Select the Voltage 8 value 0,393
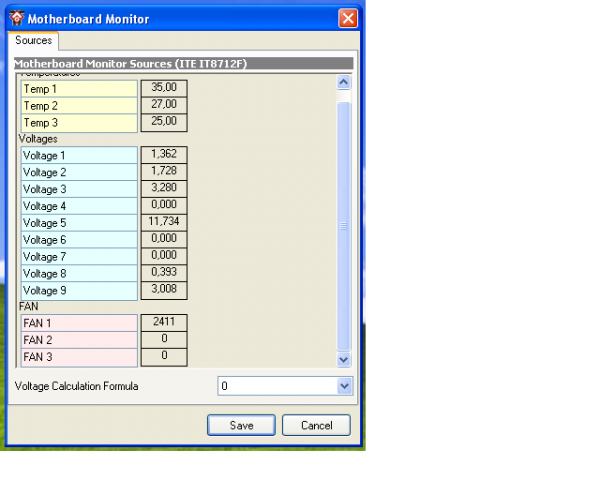 tap(164, 273)
